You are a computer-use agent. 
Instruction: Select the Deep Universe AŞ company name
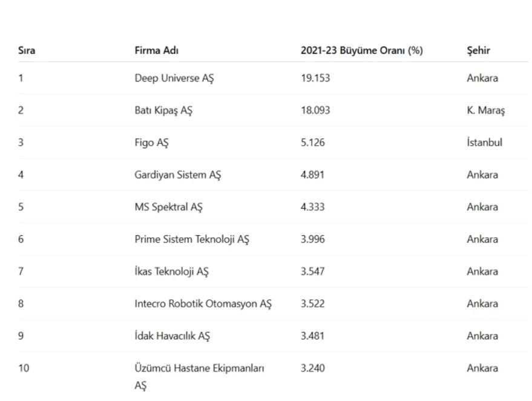174,78
